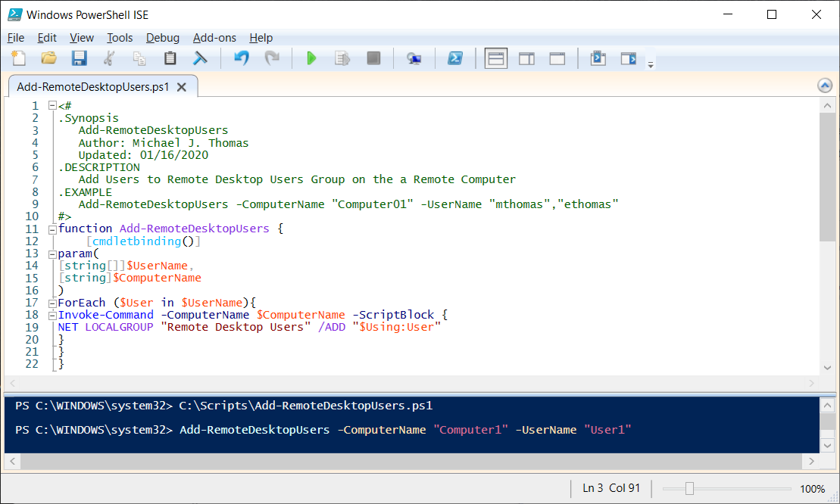Click the Run Selection icon
Image resolution: width=840 pixels, height=504 pixels.
342,58
